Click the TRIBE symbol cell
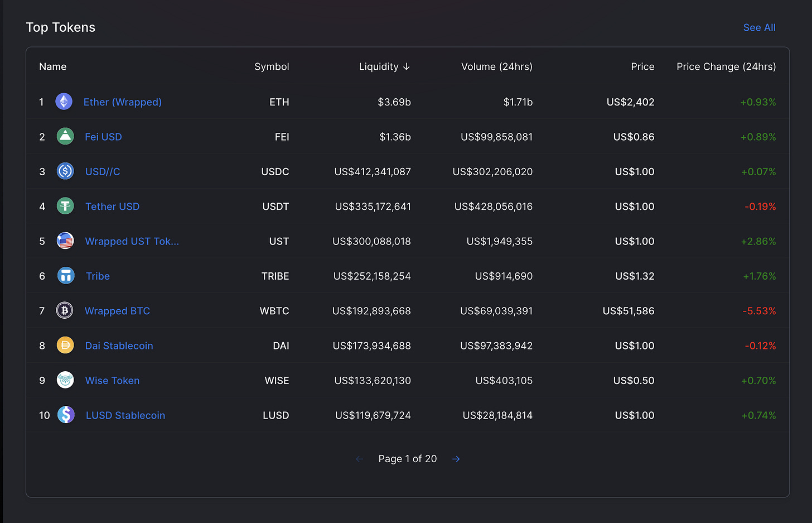812x523 pixels. tap(275, 276)
